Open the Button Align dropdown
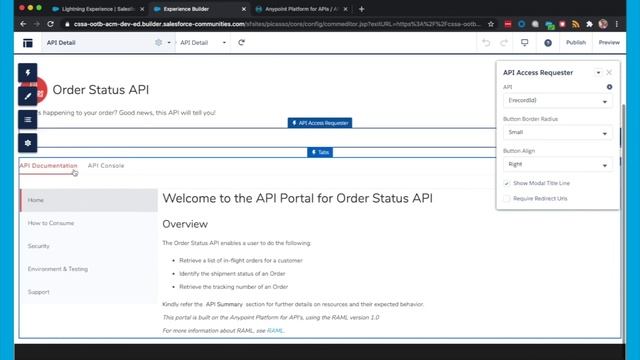This screenshot has height=360, width=640. [x=558, y=164]
